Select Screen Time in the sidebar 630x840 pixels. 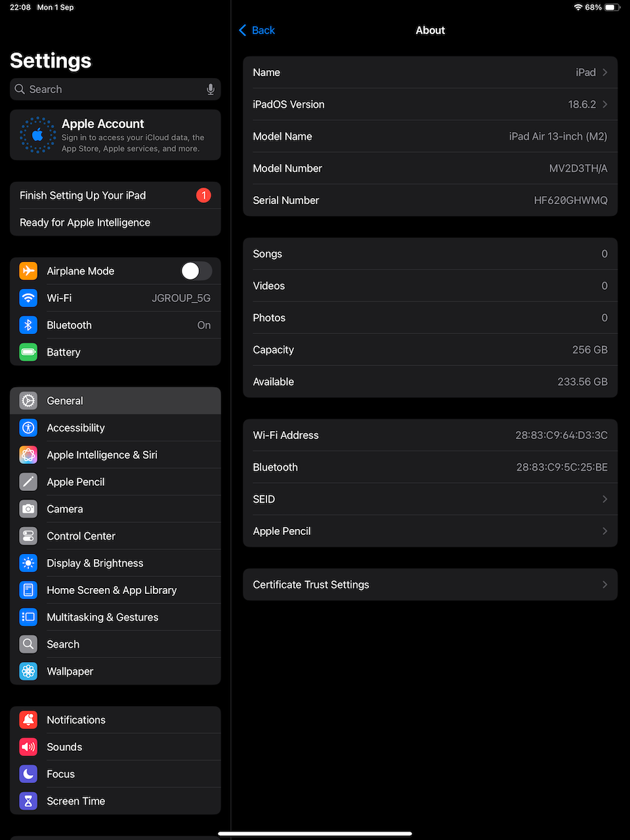click(115, 801)
